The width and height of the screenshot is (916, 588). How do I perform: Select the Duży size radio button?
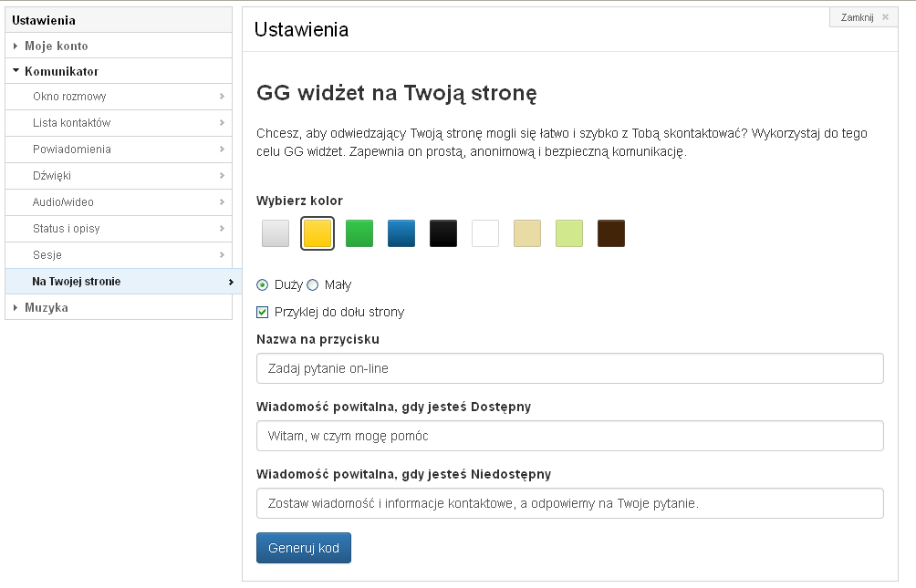(x=262, y=285)
